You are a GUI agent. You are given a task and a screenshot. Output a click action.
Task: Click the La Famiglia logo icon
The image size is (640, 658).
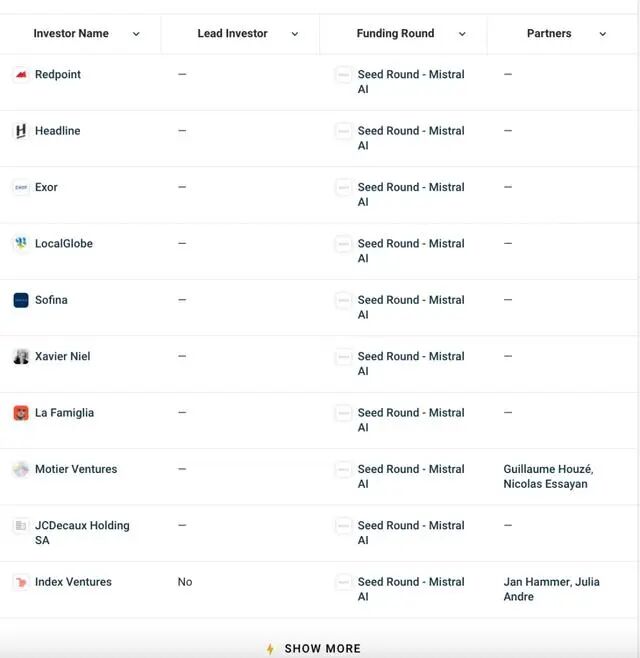point(21,413)
